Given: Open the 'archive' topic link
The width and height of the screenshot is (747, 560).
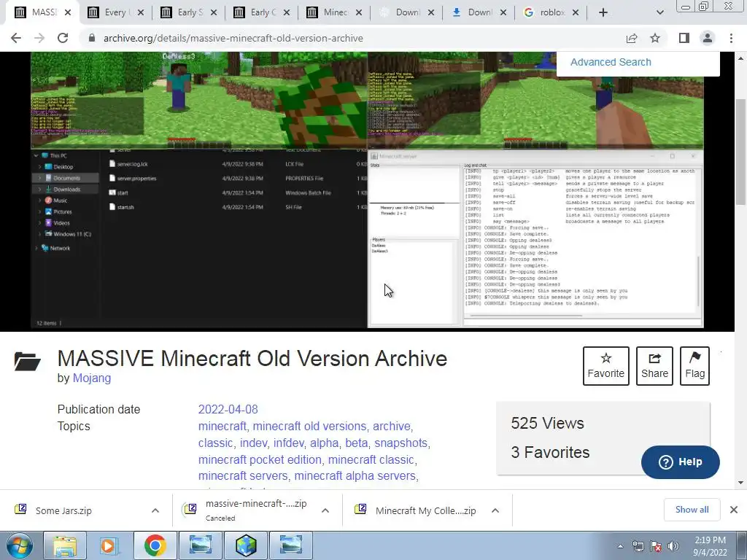Looking at the screenshot, I should click(392, 426).
